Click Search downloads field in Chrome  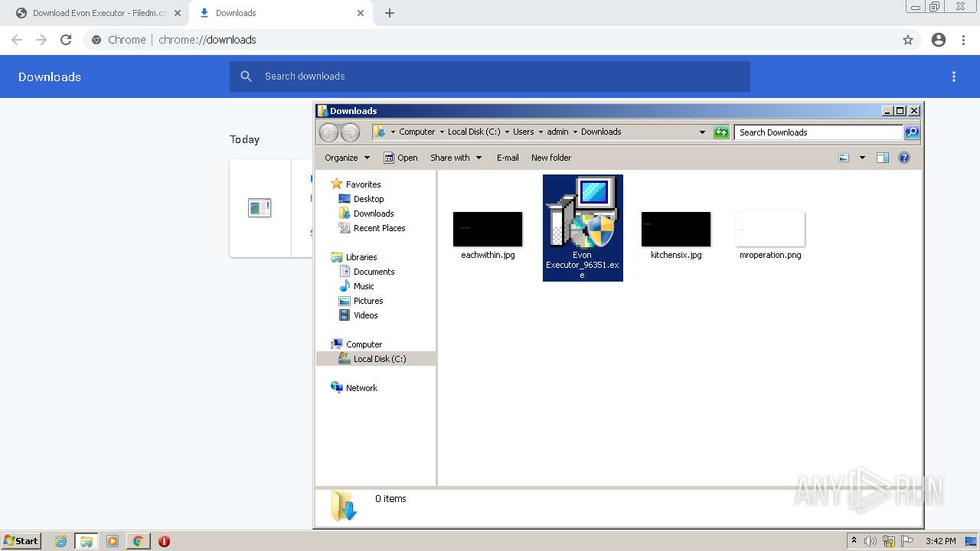click(x=490, y=77)
